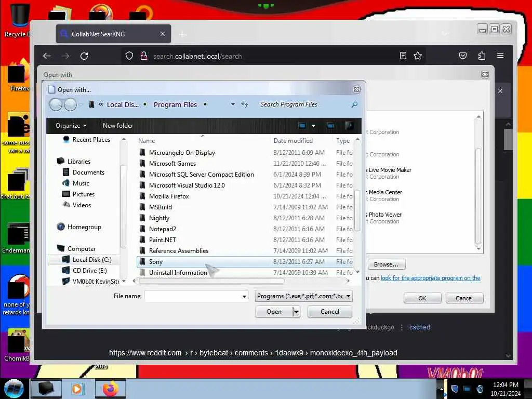Click the program list scrollbar in Open with

(478, 195)
